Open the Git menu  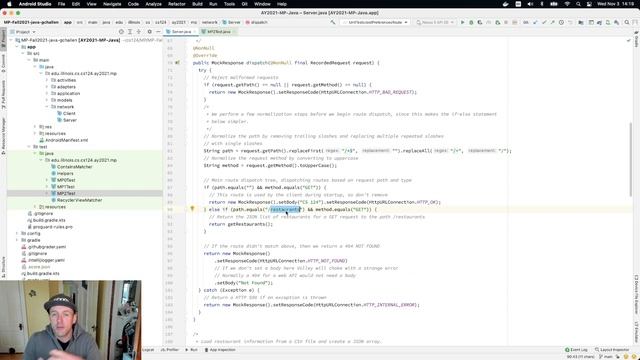click(x=244, y=4)
